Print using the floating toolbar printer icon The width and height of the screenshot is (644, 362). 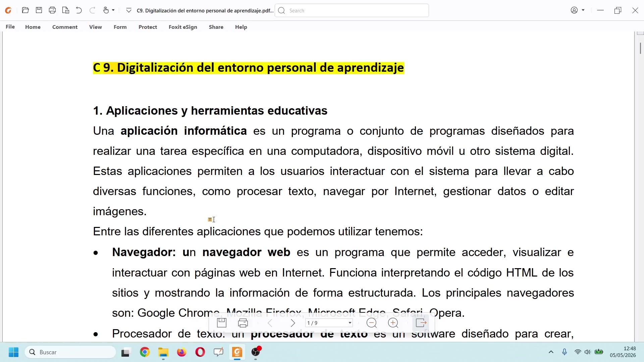(x=243, y=323)
